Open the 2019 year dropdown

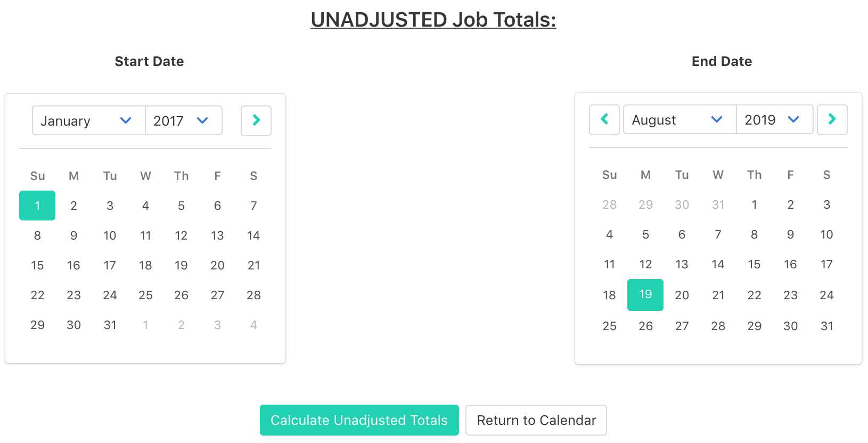pyautogui.click(x=774, y=120)
